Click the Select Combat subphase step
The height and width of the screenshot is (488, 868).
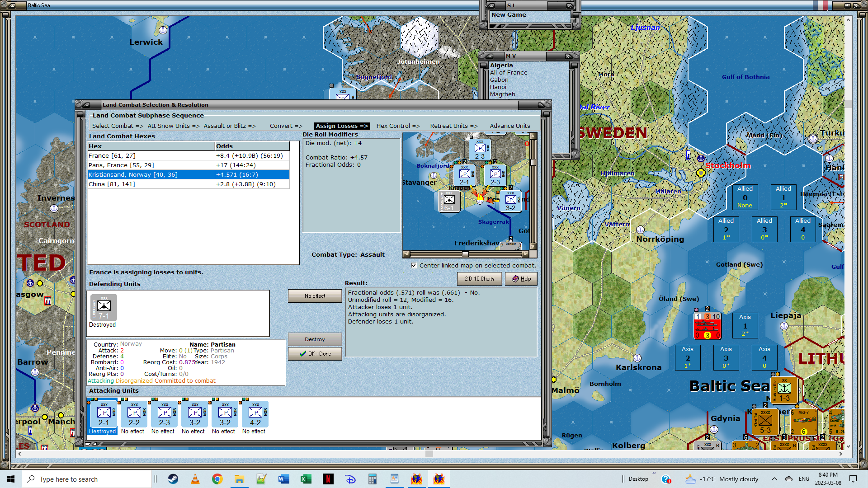pos(118,126)
